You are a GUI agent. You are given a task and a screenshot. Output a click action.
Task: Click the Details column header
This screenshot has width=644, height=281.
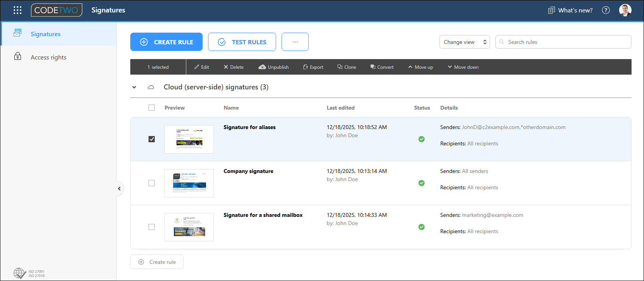pyautogui.click(x=449, y=108)
